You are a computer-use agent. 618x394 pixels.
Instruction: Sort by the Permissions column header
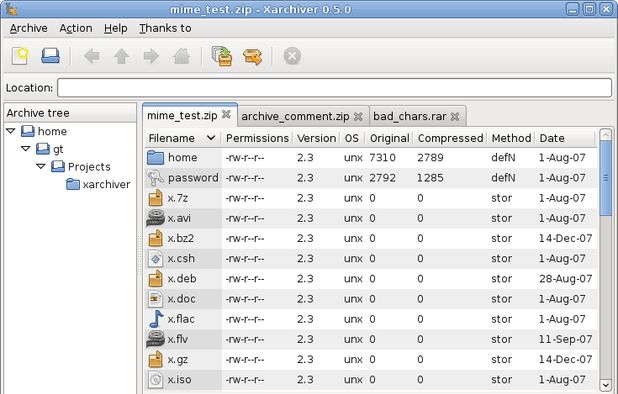coord(257,138)
